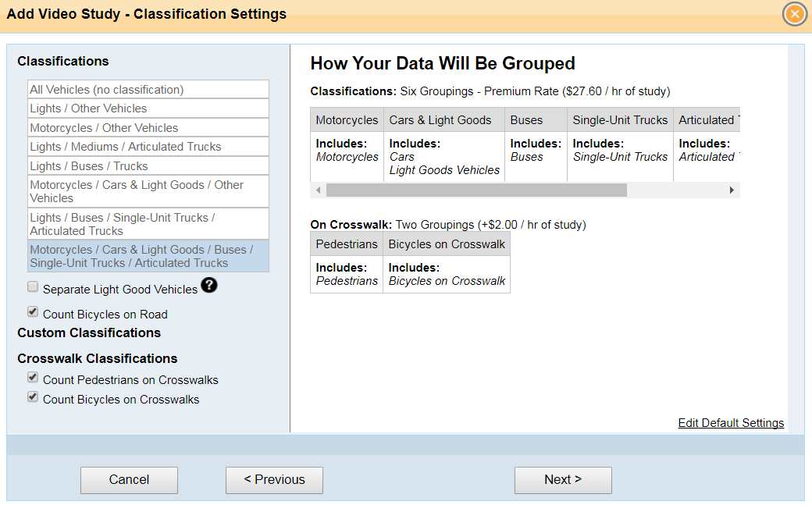
Task: Click the right scroll arrow under the groupings table
Action: pos(732,190)
